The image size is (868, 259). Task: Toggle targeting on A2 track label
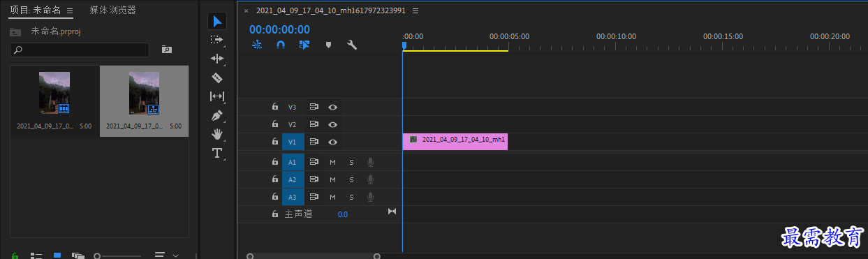point(293,179)
